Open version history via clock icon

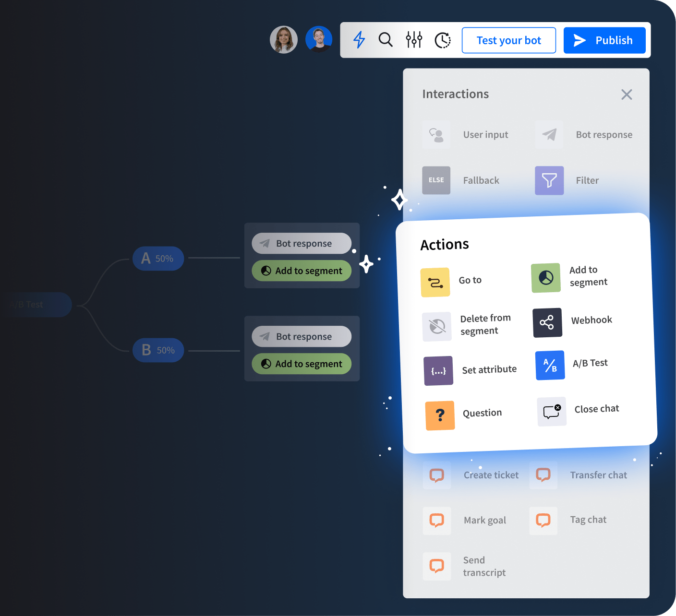[x=442, y=40]
